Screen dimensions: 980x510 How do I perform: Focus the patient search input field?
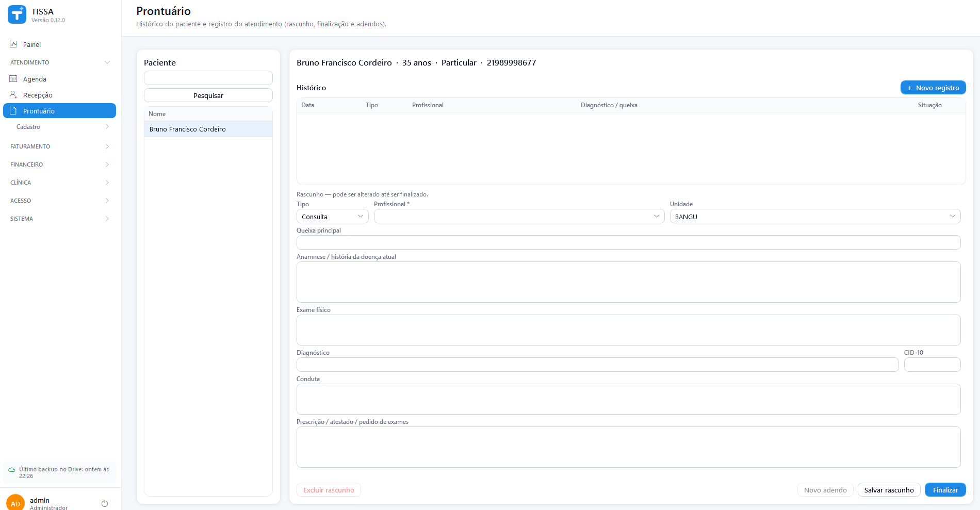[x=208, y=78]
